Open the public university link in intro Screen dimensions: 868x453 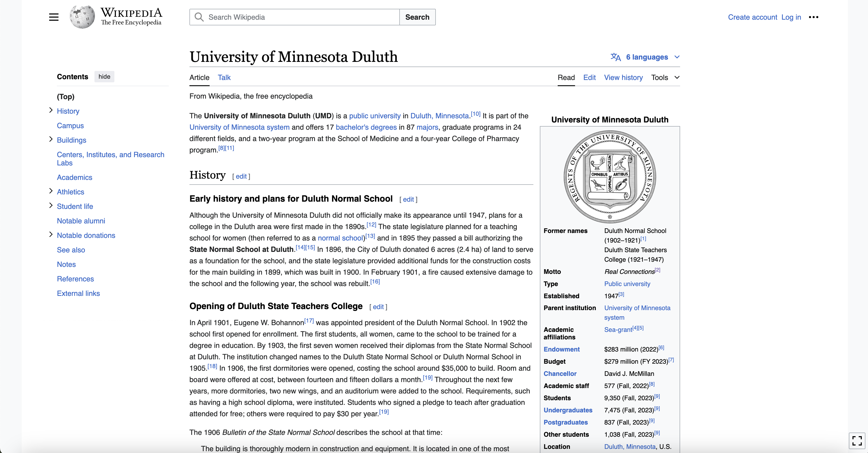(x=375, y=116)
